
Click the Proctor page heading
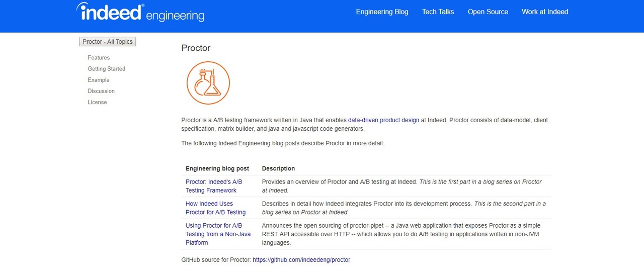pos(196,48)
